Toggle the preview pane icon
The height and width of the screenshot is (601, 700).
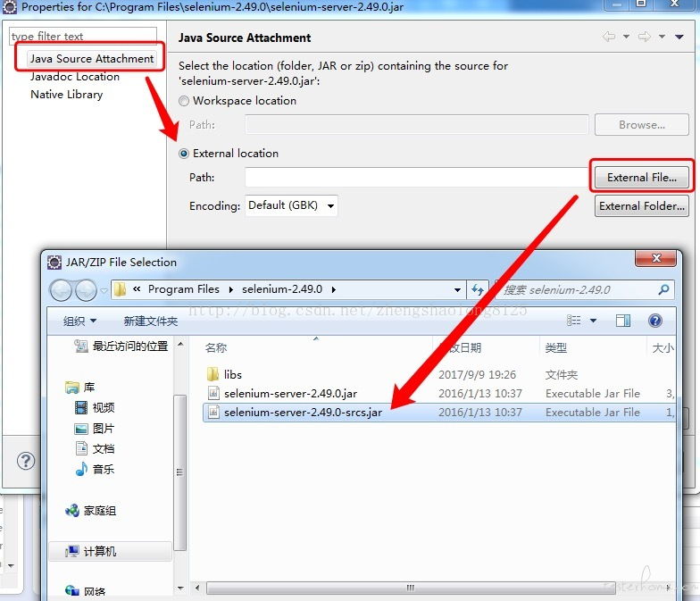[623, 320]
